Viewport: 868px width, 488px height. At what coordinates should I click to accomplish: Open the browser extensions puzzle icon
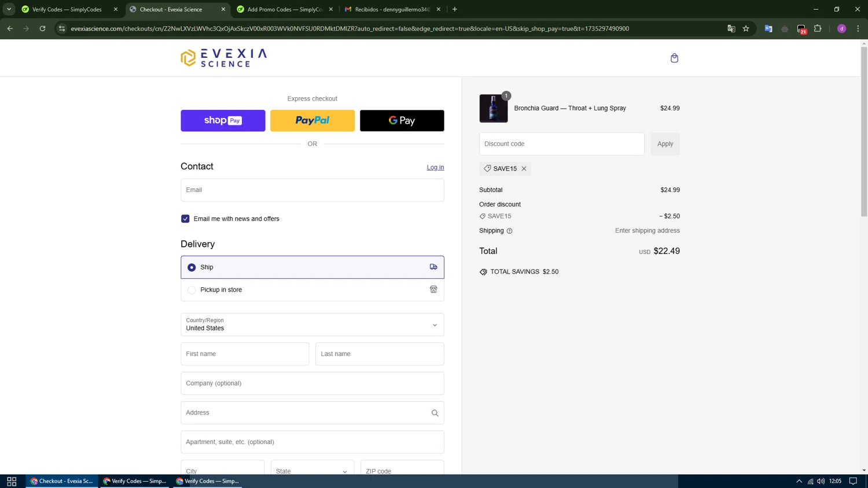pyautogui.click(x=818, y=28)
